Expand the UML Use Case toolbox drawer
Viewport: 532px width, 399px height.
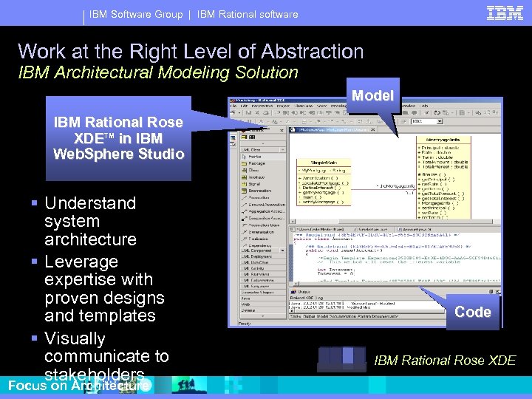tap(262, 262)
